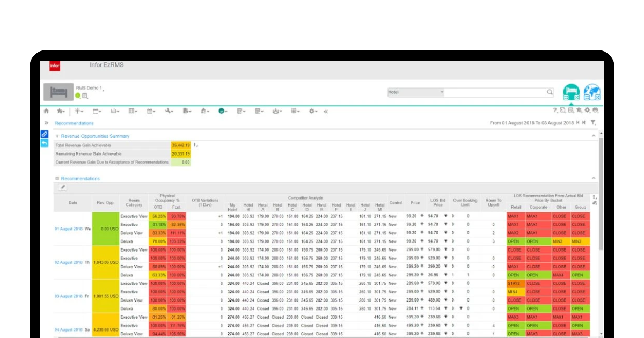Open the building icon menu in toolbar

pyautogui.click(x=205, y=111)
